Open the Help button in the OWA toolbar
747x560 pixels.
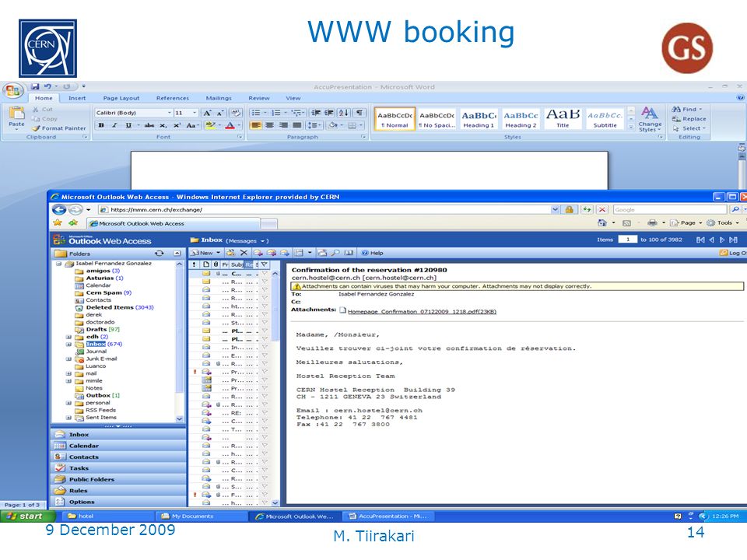click(372, 253)
